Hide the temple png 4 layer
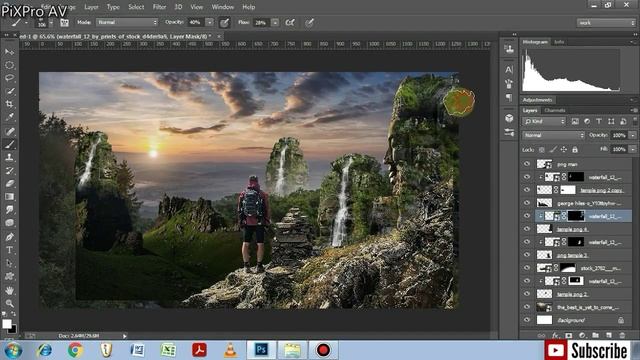The width and height of the screenshot is (640, 360). pos(527,229)
